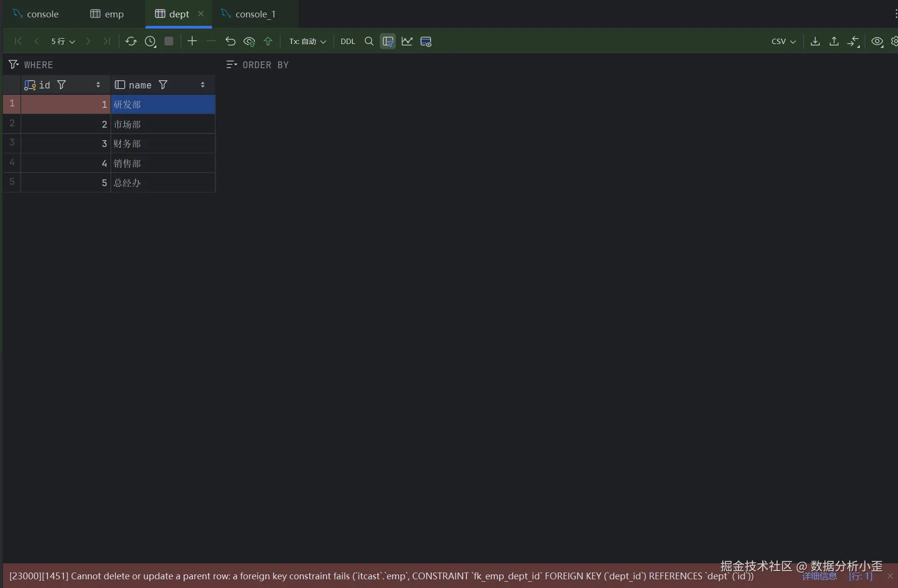Select the name column header

(163, 85)
